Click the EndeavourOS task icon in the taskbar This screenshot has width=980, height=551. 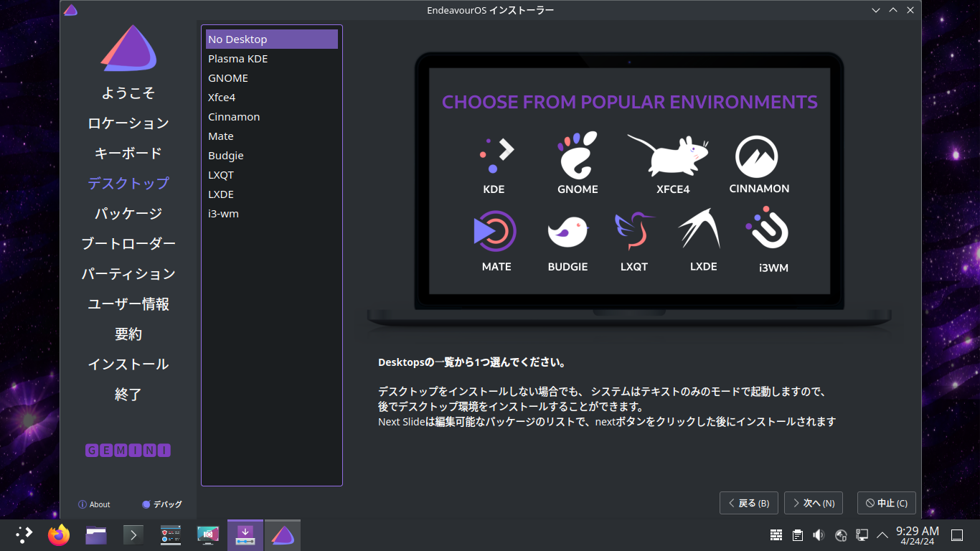click(x=283, y=535)
